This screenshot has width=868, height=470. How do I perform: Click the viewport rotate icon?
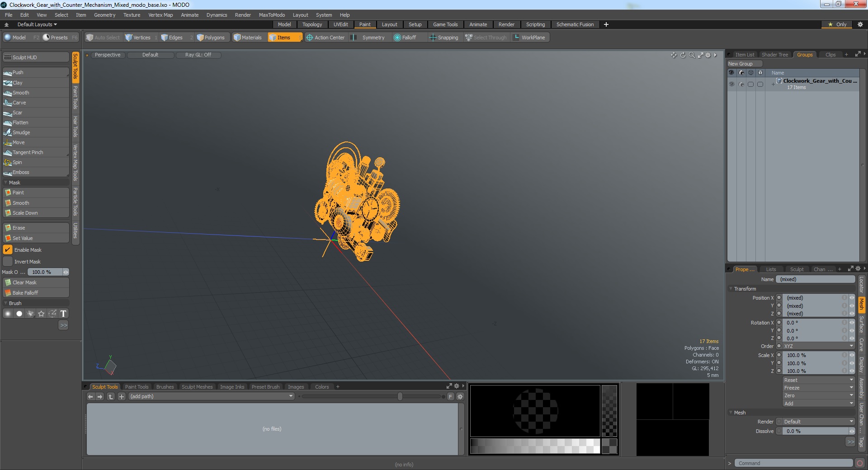pyautogui.click(x=683, y=55)
